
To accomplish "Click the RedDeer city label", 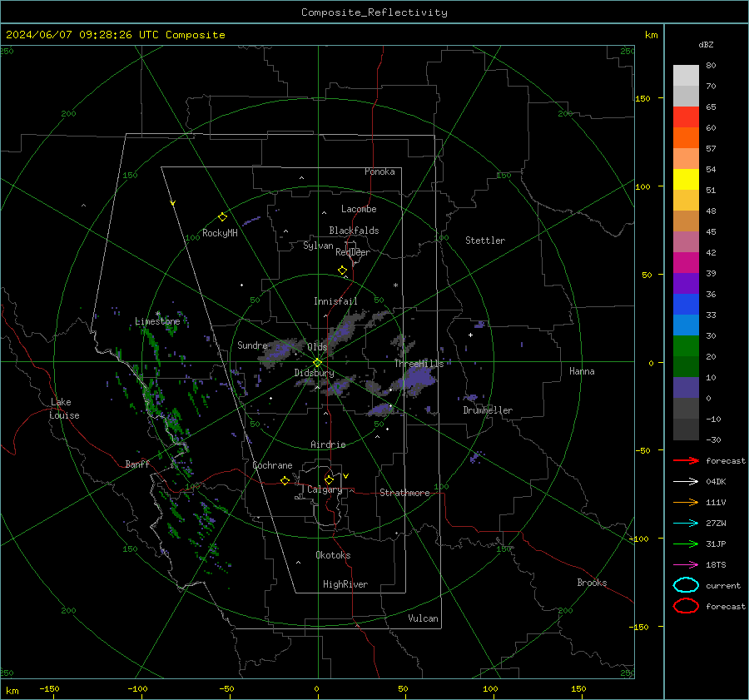I will click(x=353, y=252).
